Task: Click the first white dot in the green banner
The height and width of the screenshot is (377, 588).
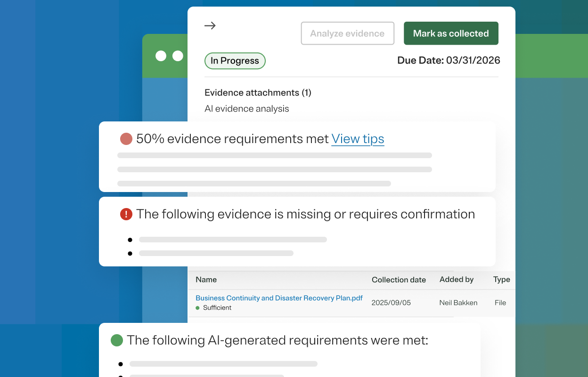Action: 162,56
